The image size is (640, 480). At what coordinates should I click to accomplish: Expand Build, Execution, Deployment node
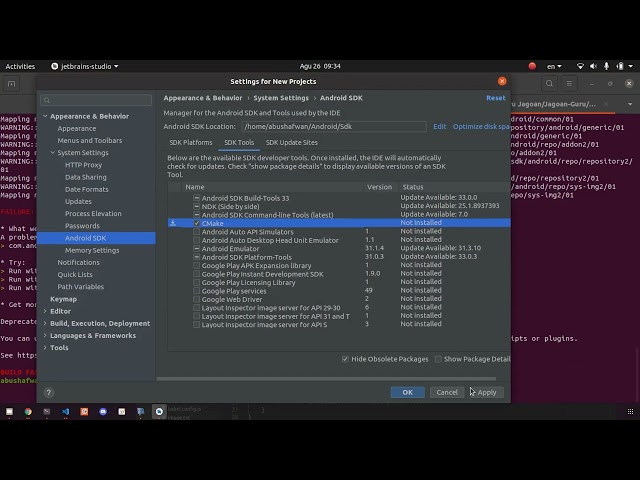click(x=45, y=323)
